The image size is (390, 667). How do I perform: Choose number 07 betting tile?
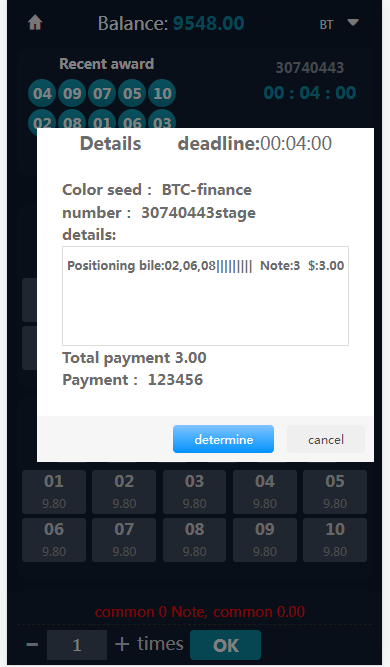[124, 540]
